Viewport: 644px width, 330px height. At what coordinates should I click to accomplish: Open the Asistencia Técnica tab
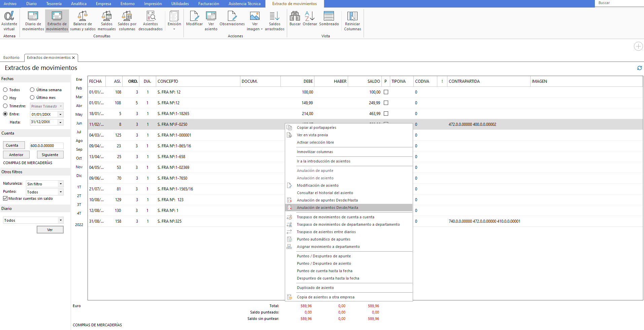pos(244,4)
